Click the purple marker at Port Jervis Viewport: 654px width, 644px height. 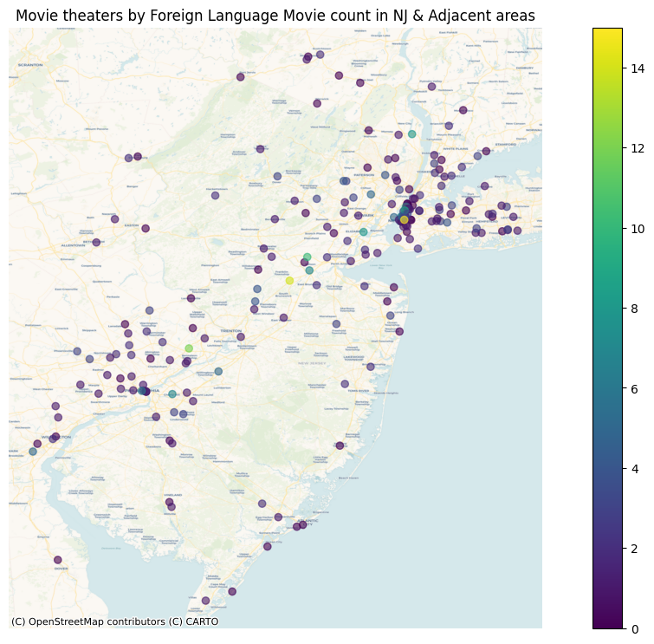[x=241, y=77]
